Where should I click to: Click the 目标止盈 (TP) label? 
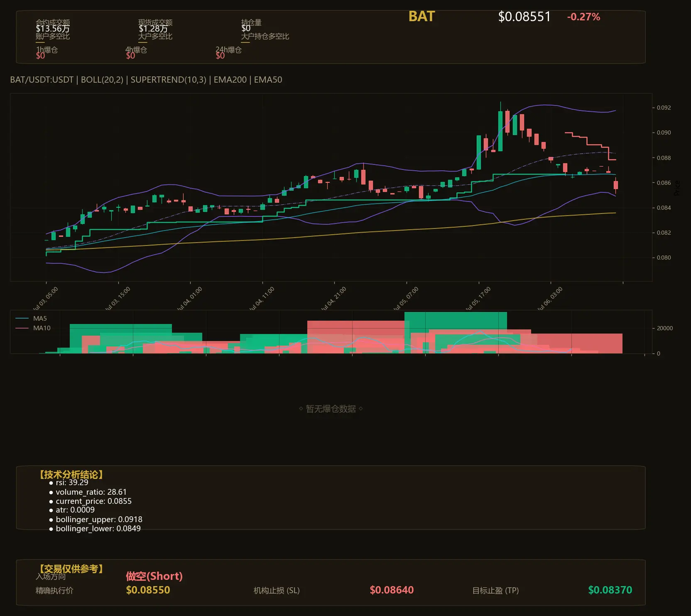pos(495,591)
